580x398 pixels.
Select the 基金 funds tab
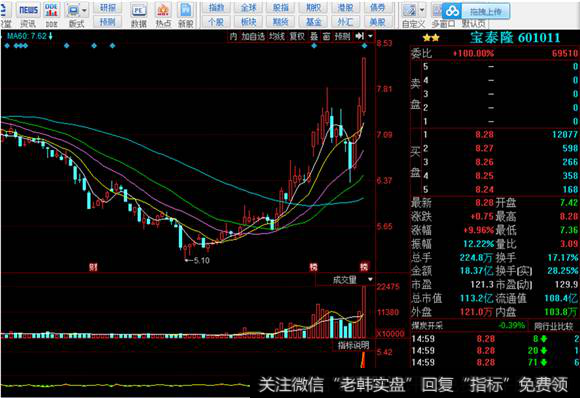(x=314, y=22)
